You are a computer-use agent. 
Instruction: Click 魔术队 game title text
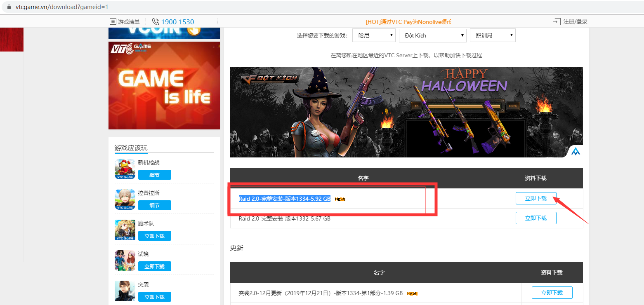(146, 223)
